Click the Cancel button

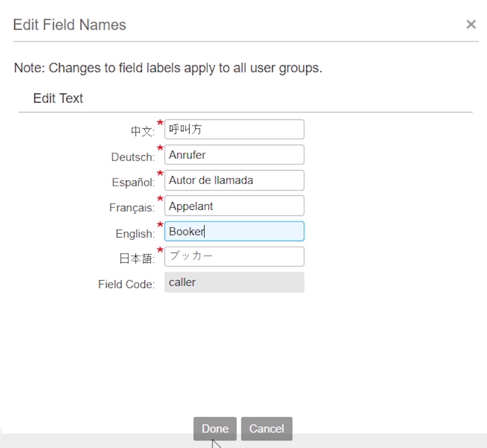266,429
